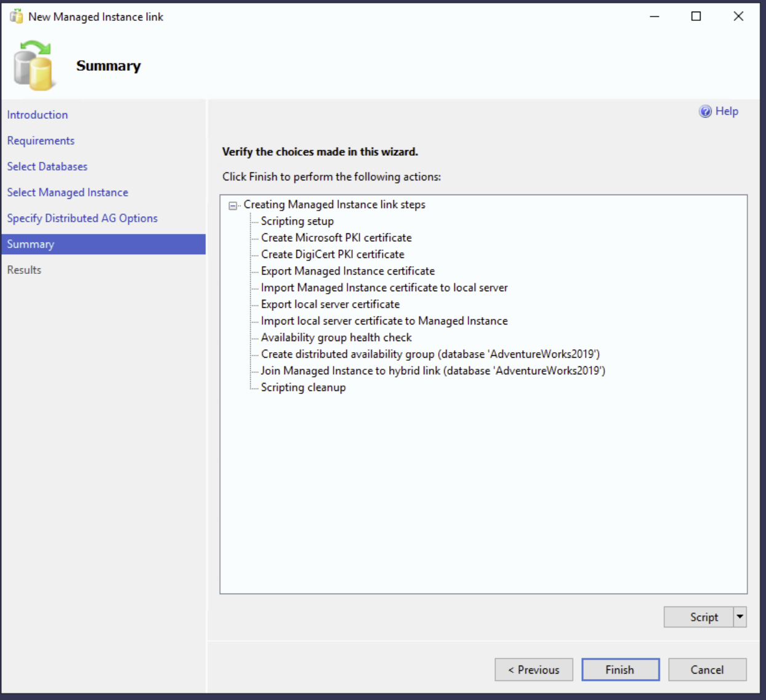The width and height of the screenshot is (766, 700).
Task: Select Export local server certificate step
Action: click(x=330, y=304)
